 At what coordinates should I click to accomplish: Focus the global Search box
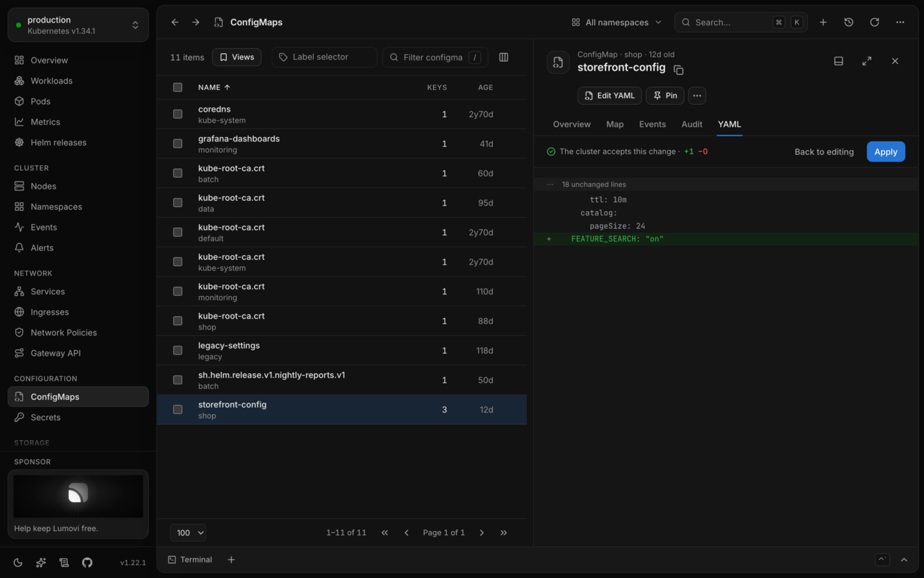[740, 22]
